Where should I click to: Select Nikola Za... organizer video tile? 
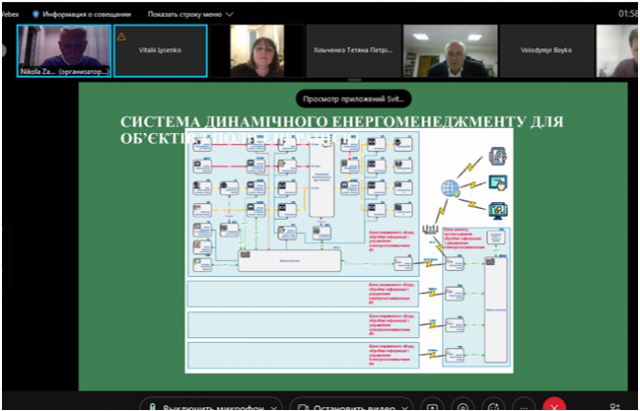(64, 51)
